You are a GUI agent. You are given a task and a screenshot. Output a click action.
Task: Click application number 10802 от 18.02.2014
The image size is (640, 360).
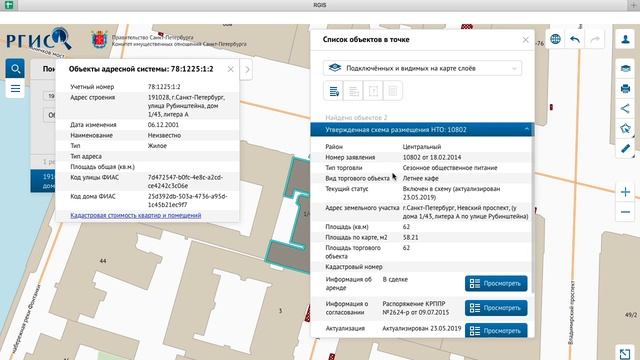432,157
